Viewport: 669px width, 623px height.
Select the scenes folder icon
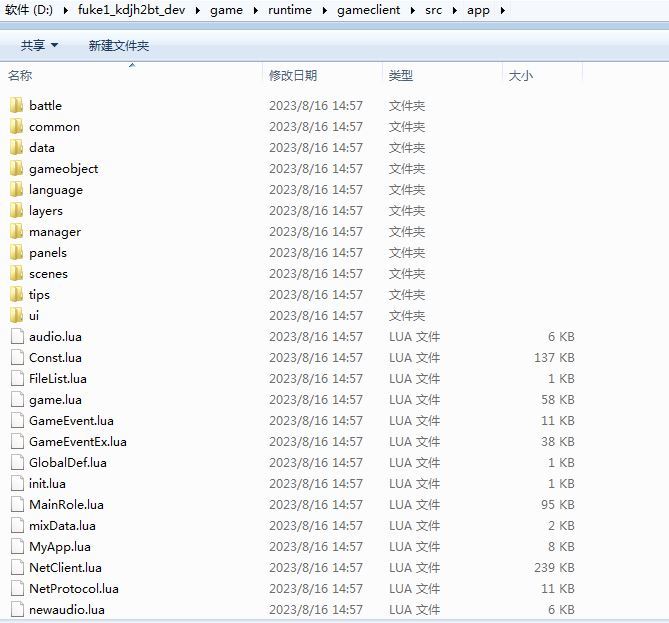(x=16, y=273)
